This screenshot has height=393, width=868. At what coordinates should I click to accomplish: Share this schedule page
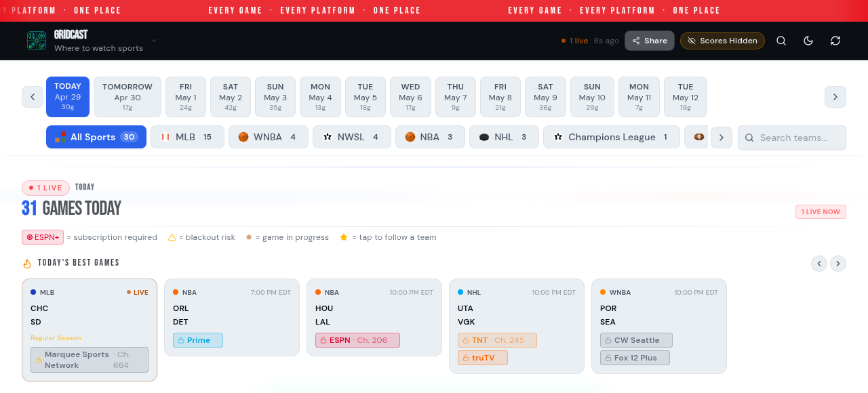[x=650, y=41]
